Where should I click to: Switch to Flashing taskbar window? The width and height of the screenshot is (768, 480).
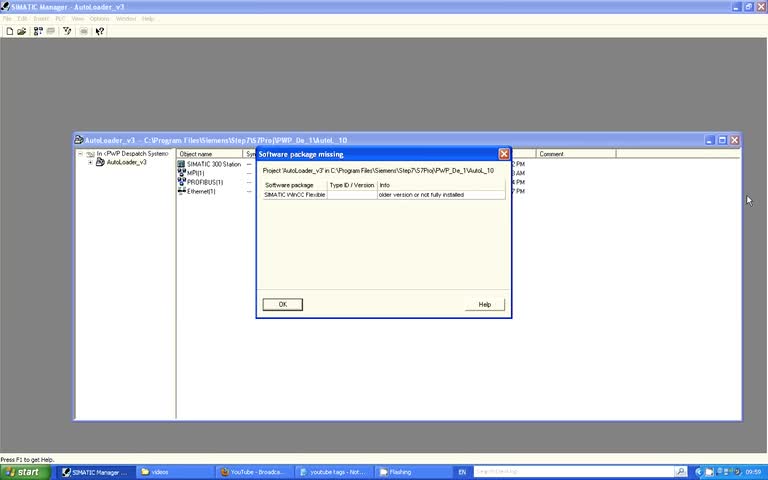click(414, 472)
